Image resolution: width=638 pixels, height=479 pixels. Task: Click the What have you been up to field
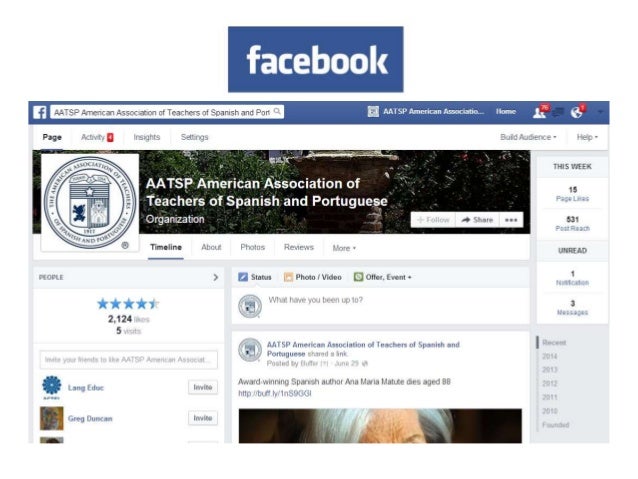pos(315,300)
